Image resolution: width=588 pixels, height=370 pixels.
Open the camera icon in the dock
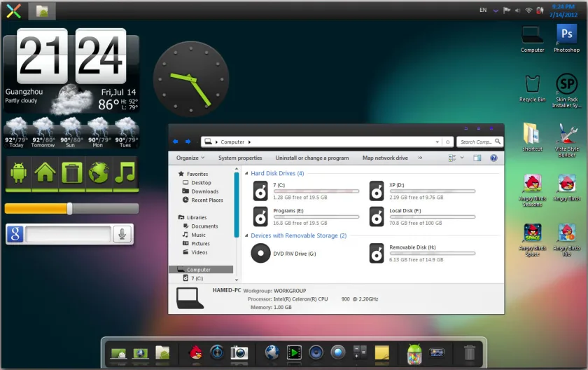239,352
